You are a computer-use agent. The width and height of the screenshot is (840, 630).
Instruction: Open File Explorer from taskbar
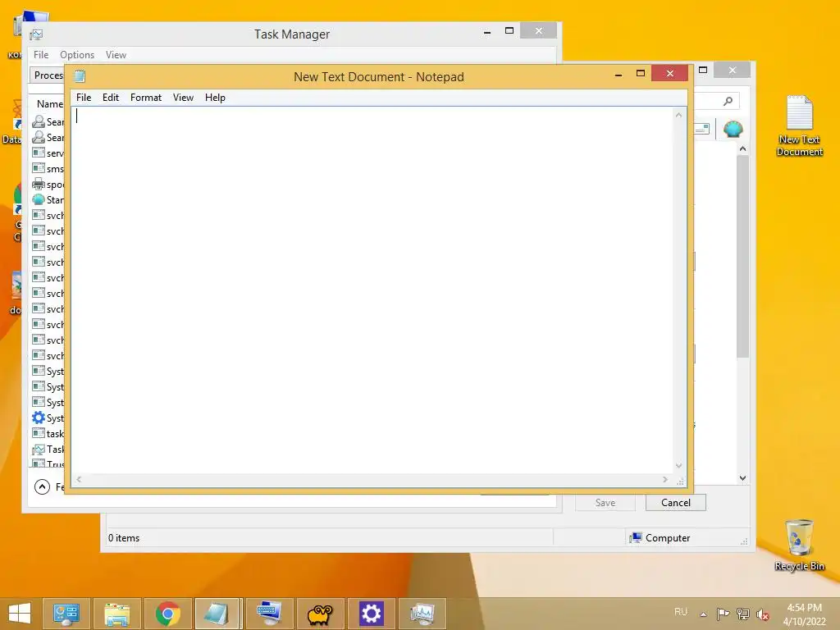tap(116, 614)
